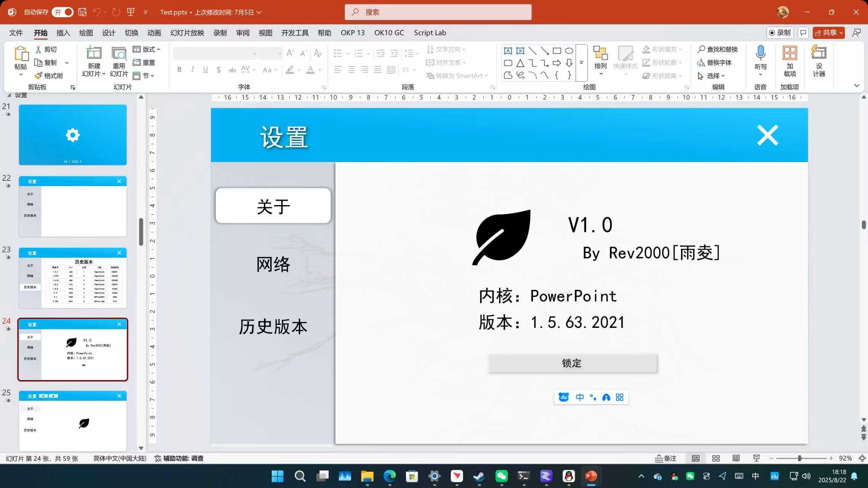Click the Paste clipboard icon
868x488 pixels.
(21, 54)
